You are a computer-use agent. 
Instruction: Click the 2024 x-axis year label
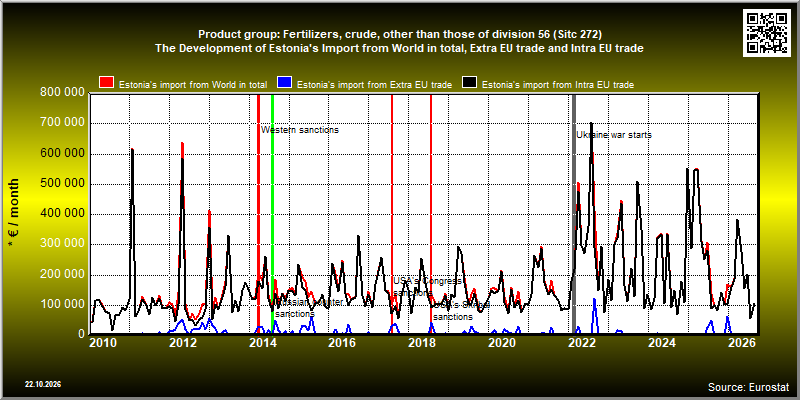662,343
